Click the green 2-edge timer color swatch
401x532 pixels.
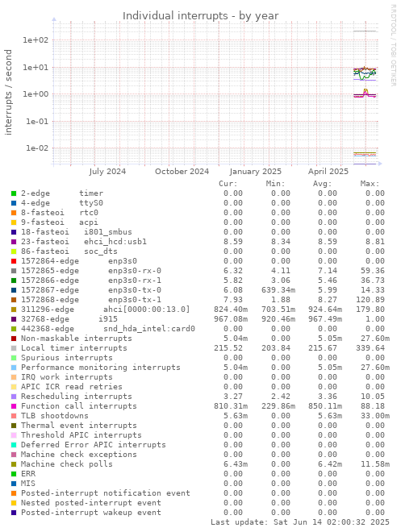[14, 193]
